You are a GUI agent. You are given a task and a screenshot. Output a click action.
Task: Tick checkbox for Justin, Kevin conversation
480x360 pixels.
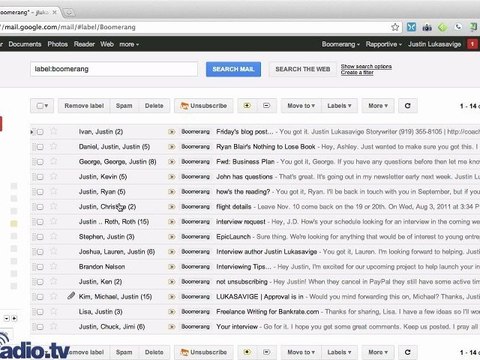pyautogui.click(x=40, y=177)
